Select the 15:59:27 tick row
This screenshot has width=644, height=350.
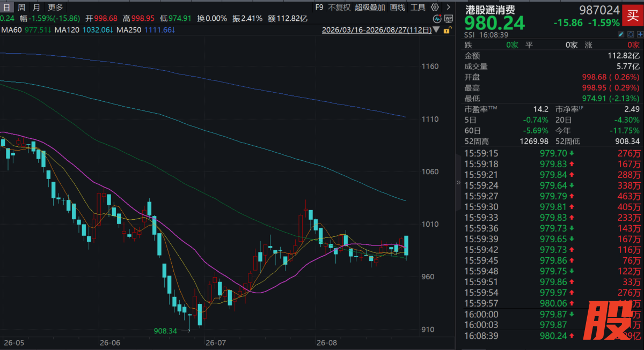click(x=552, y=196)
